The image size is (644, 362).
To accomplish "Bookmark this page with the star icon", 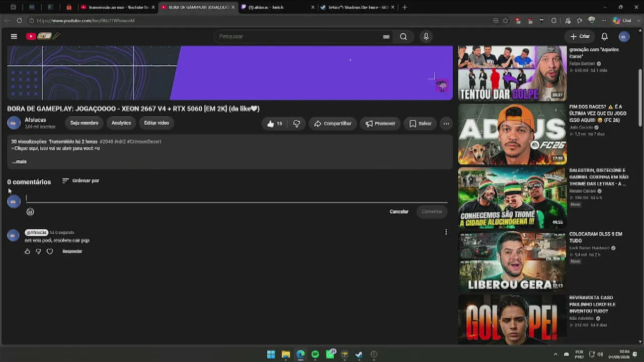I will click(x=506, y=21).
